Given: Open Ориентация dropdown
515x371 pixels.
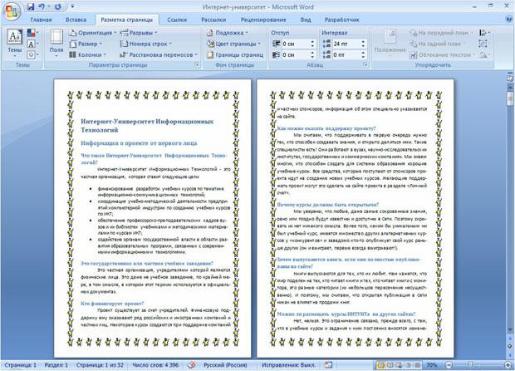Looking at the screenshot, I should [x=93, y=33].
